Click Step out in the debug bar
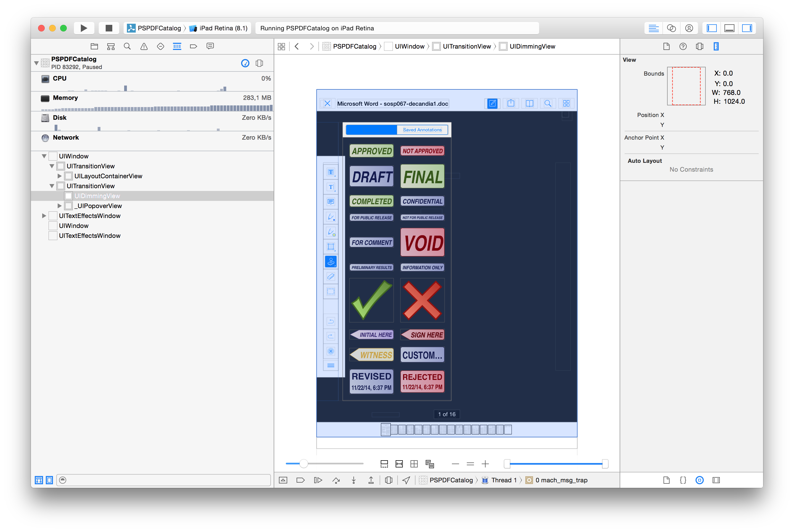 371,480
